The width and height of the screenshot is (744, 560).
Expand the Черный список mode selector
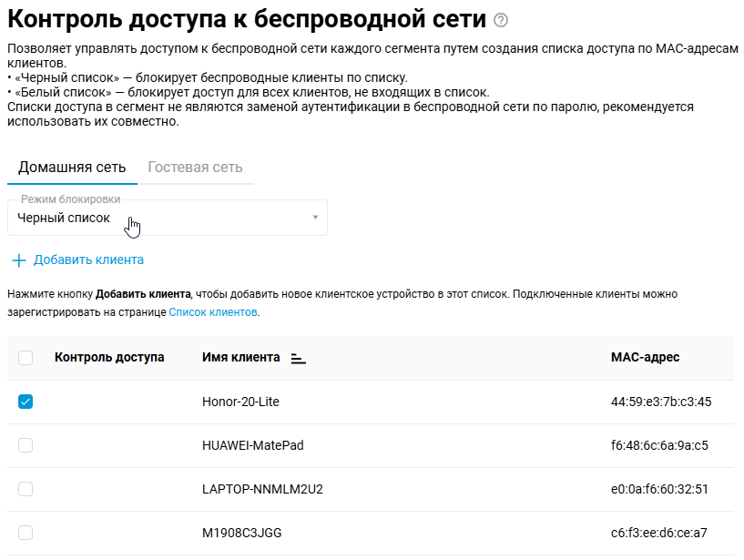click(x=164, y=219)
